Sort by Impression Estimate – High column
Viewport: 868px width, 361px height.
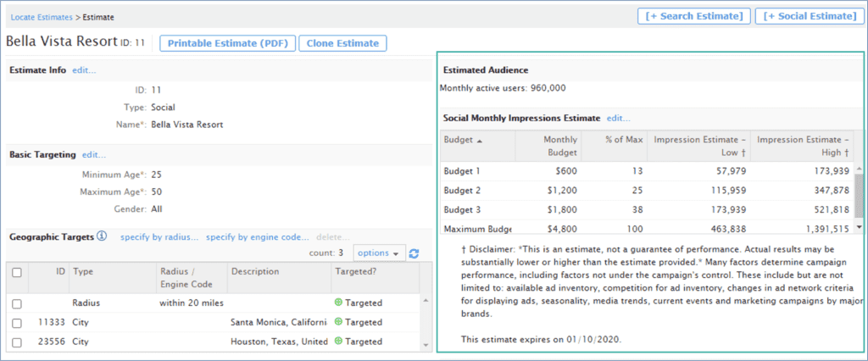802,146
